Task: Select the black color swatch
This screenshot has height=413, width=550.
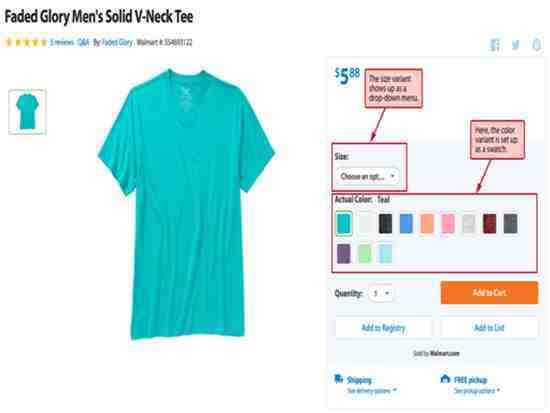Action: [385, 224]
